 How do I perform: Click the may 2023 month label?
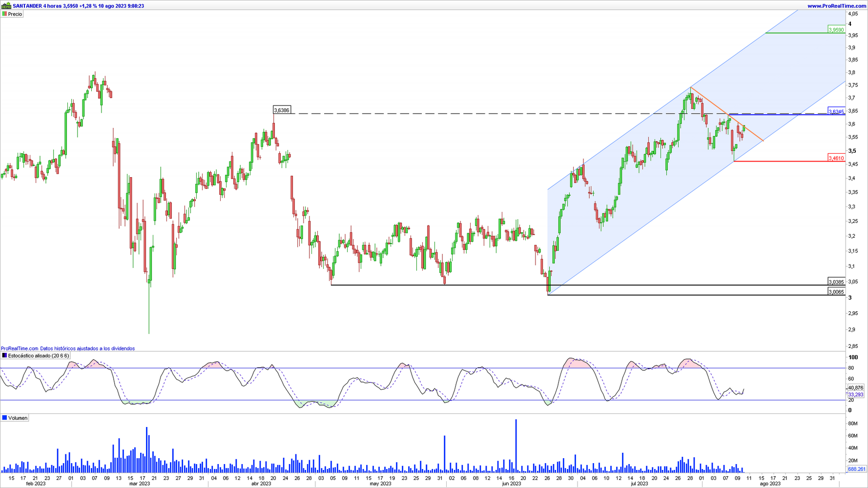pos(380,484)
